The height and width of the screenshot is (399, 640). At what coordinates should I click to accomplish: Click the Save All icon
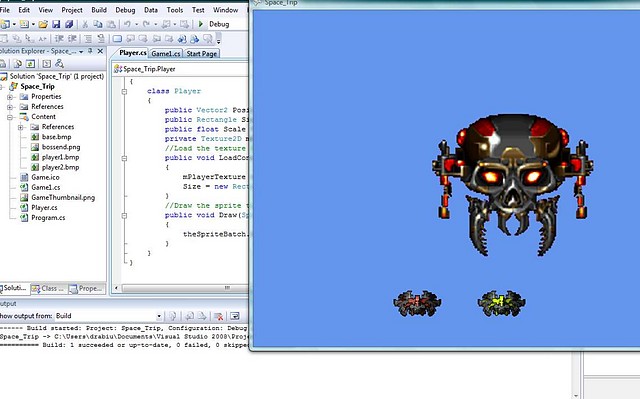69,24
